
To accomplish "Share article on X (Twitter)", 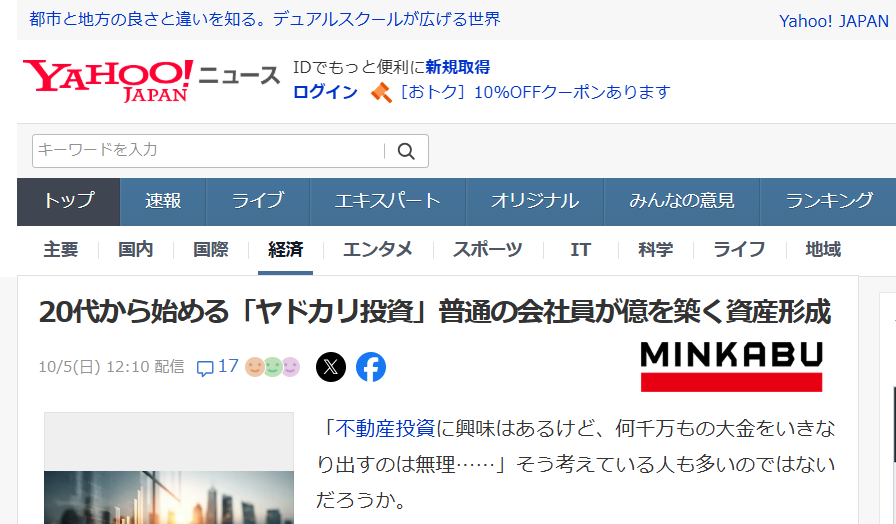I will click(331, 367).
